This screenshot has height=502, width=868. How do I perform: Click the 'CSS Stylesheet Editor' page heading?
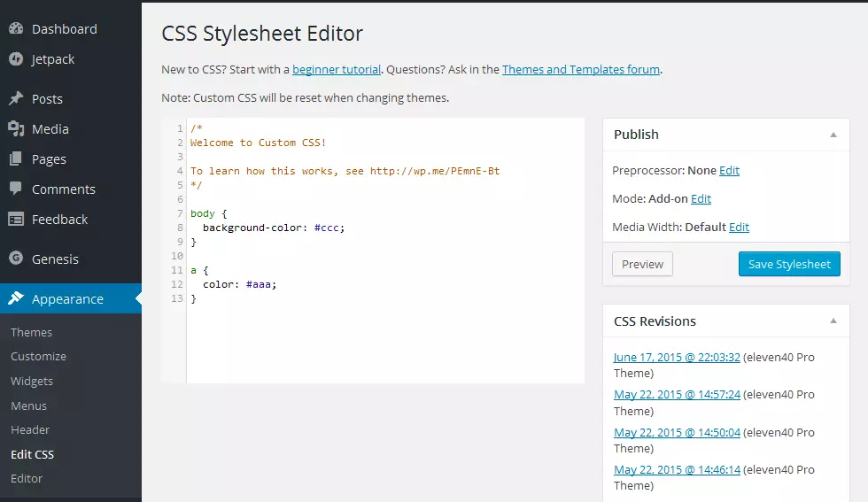[x=262, y=34]
